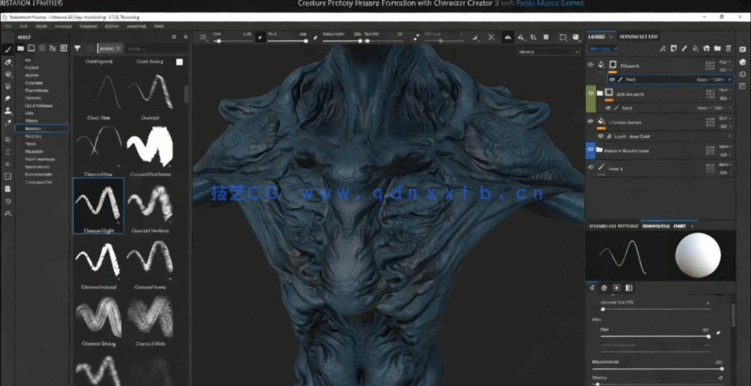Toggle eye of the bottom paint layer
Image resolution: width=751 pixels, height=386 pixels.
pyautogui.click(x=591, y=167)
